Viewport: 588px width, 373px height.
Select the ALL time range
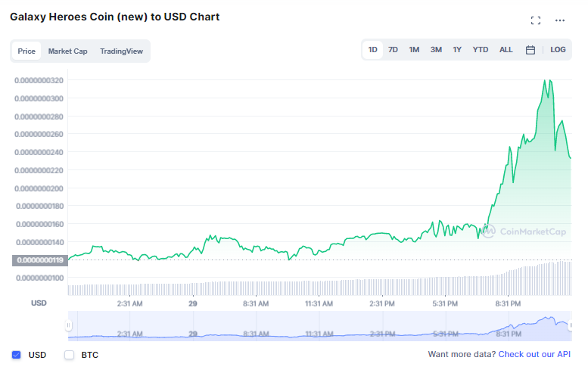(506, 49)
